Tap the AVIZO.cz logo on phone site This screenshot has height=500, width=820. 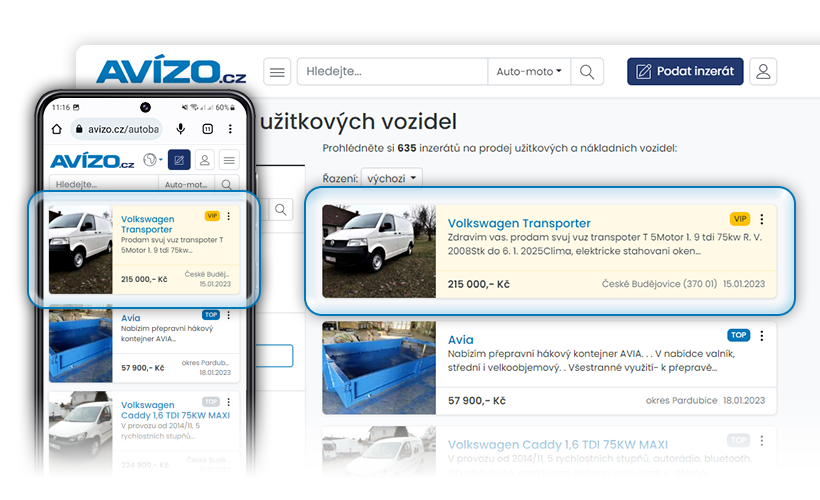(93, 161)
